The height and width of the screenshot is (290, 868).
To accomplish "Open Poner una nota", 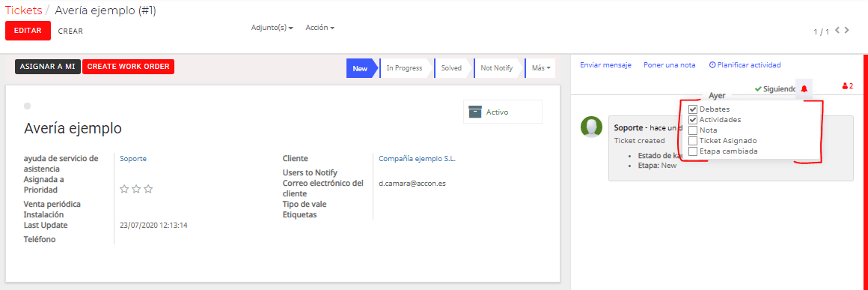I will (669, 65).
